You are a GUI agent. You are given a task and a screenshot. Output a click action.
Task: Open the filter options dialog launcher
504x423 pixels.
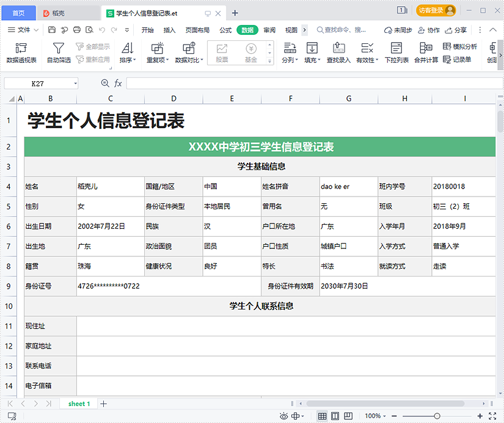coord(111,68)
